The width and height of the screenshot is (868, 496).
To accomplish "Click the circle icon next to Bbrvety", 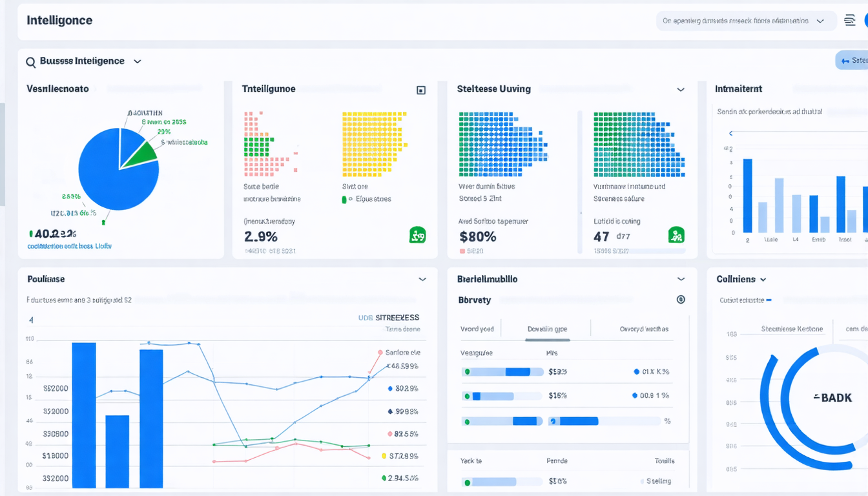I will [680, 300].
